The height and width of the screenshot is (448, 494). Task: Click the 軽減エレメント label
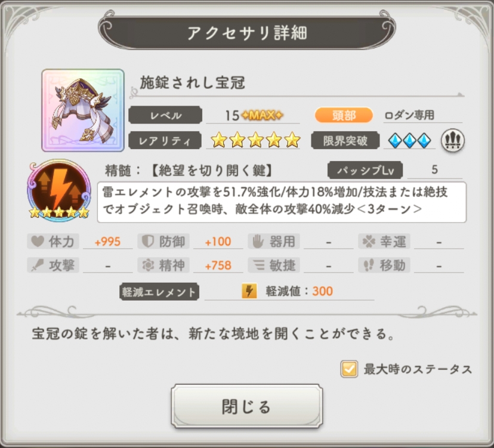tap(159, 292)
